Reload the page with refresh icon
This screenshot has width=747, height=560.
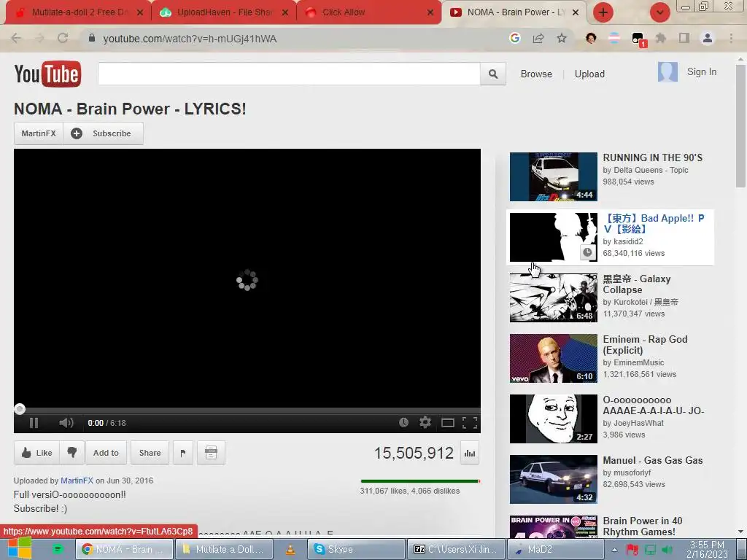pos(63,39)
